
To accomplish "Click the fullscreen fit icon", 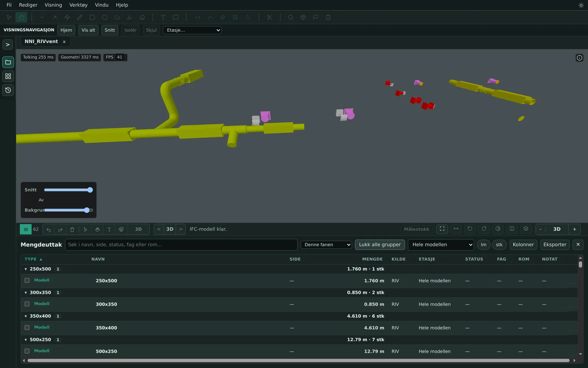I will click(442, 229).
